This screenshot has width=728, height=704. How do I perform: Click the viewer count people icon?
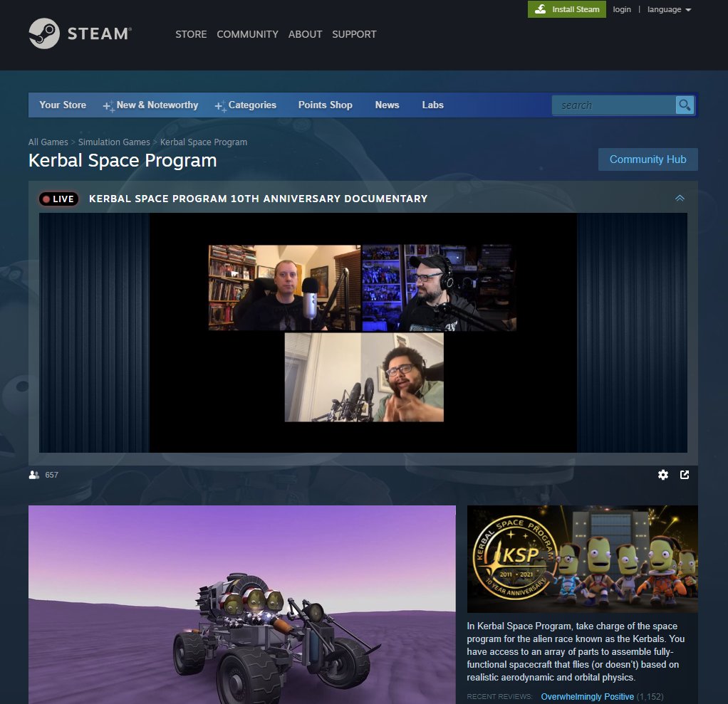coord(34,475)
